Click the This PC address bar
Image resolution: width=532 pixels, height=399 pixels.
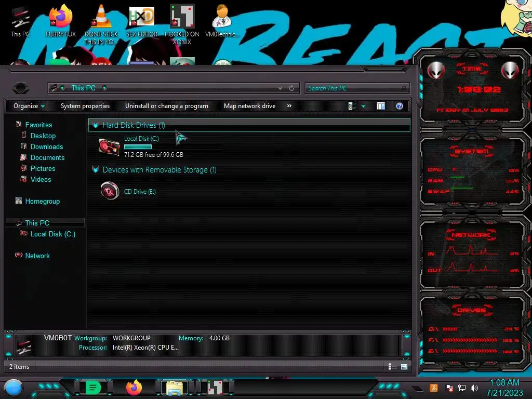[174, 88]
